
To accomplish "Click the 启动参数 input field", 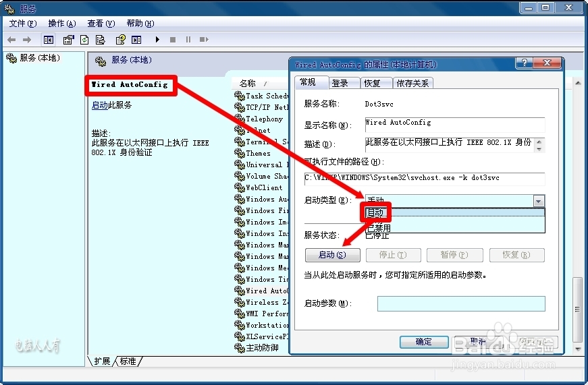I will [x=461, y=303].
